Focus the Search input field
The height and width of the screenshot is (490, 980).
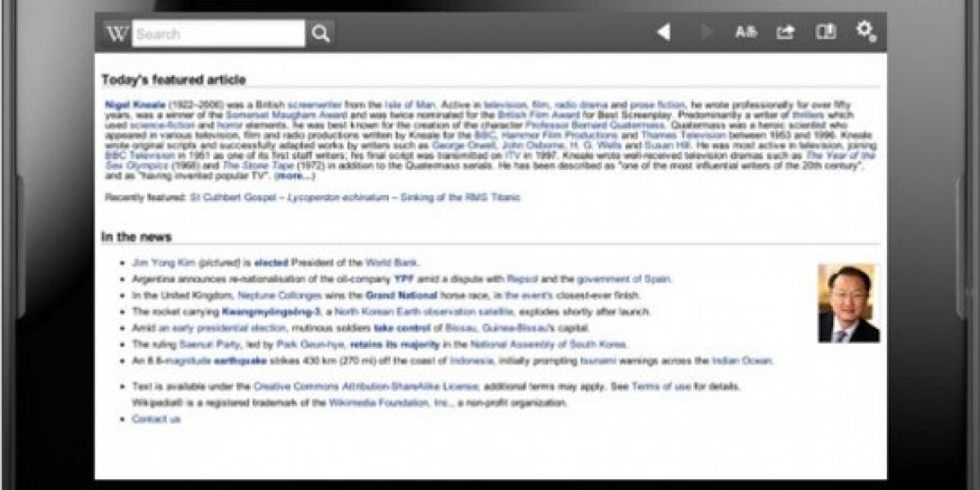pos(219,33)
